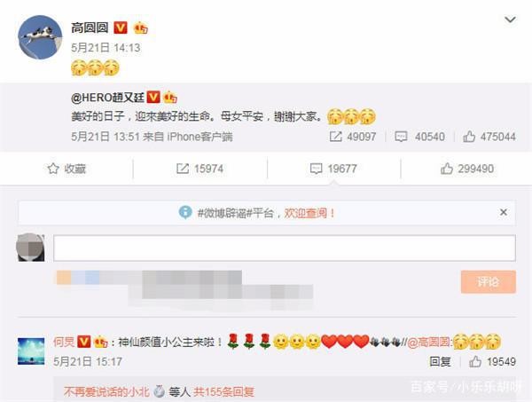This screenshot has height=402, width=532.
Task: Submit comment with the orange 评论 button
Action: pyautogui.click(x=489, y=282)
